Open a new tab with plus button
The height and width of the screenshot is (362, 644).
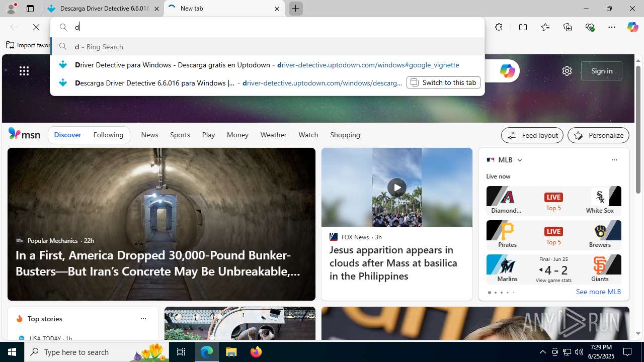coord(295,9)
